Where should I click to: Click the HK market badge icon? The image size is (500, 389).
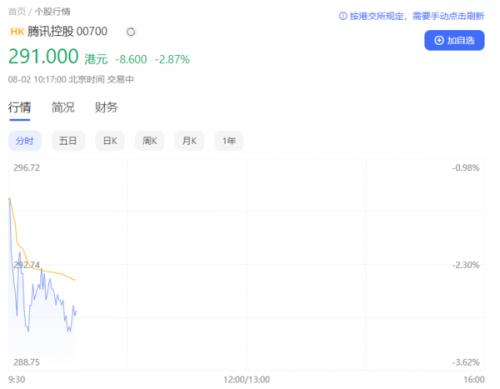[x=17, y=32]
